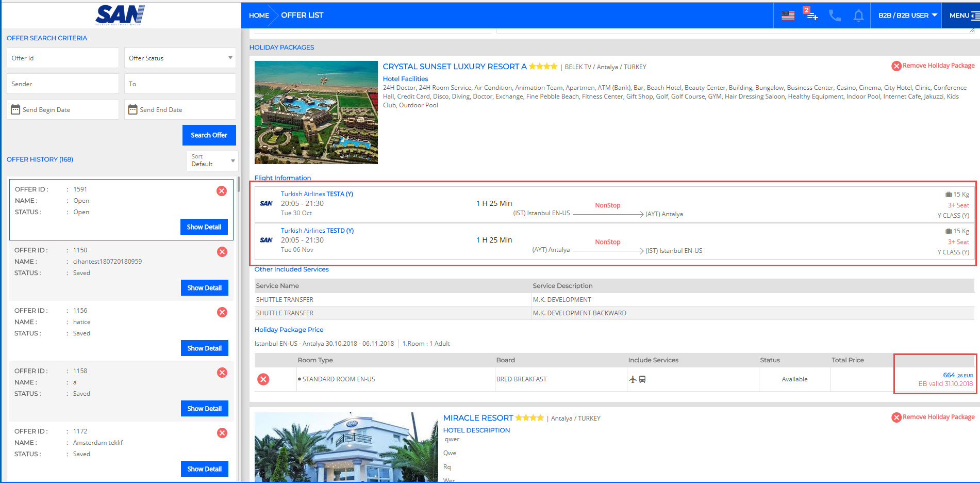Open notifications bell icon
The image size is (980, 483).
click(x=858, y=15)
